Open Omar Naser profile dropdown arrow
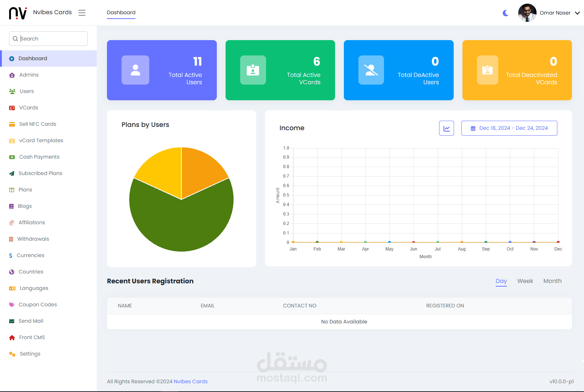Viewport: 584px width, 392px height. (577, 13)
